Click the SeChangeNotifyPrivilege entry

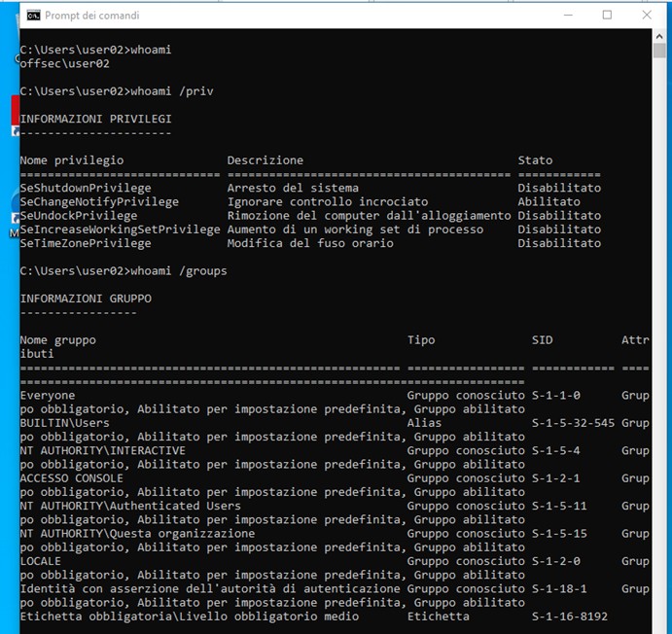(99, 201)
